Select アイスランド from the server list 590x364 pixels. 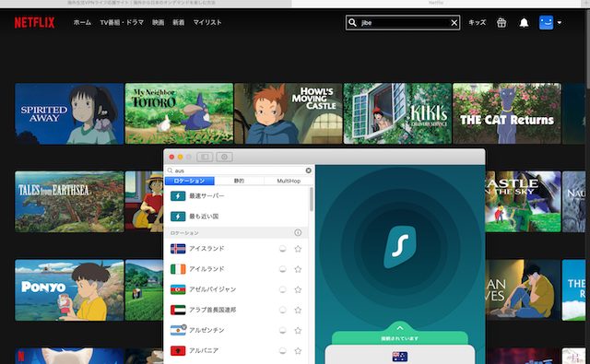237,249
